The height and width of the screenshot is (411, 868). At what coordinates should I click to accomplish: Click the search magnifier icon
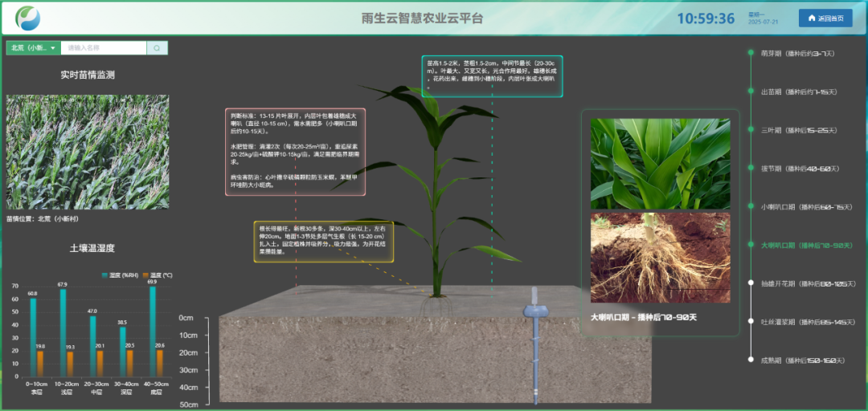[x=157, y=48]
